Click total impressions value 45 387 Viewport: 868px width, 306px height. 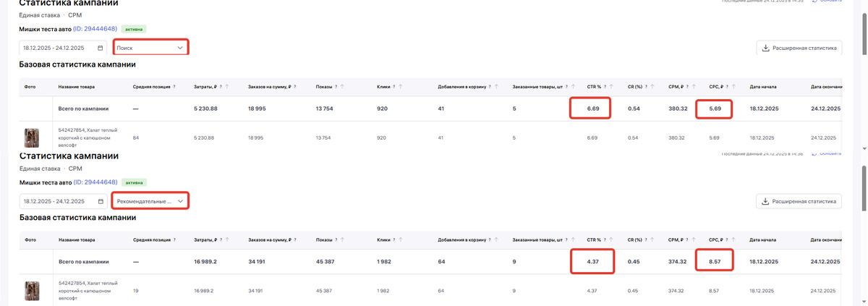pos(325,262)
